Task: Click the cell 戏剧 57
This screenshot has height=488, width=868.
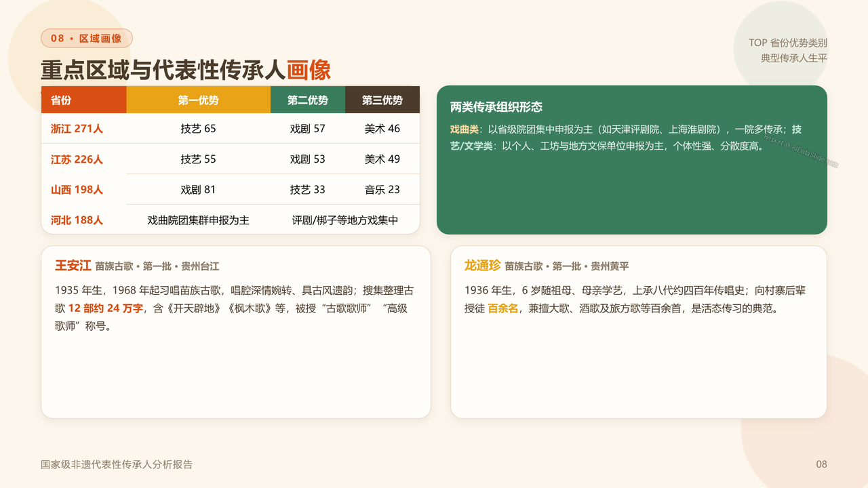Action: [x=308, y=128]
